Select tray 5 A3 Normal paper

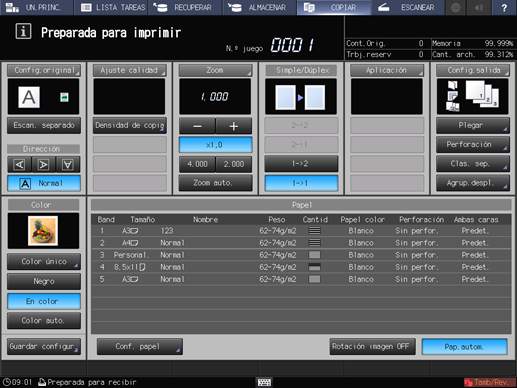pyautogui.click(x=301, y=279)
